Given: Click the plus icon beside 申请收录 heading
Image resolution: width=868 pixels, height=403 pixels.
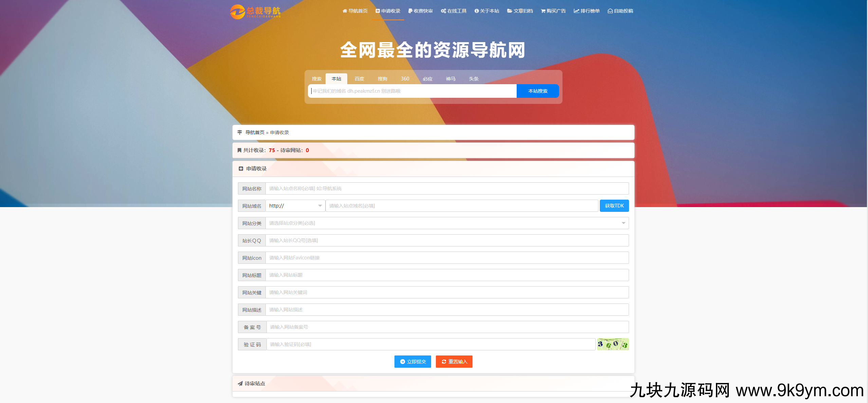Looking at the screenshot, I should tap(241, 168).
